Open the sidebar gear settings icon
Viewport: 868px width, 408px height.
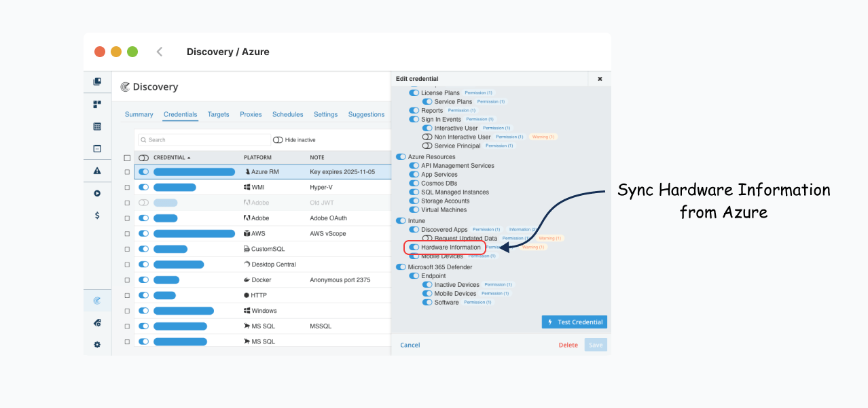tap(97, 345)
